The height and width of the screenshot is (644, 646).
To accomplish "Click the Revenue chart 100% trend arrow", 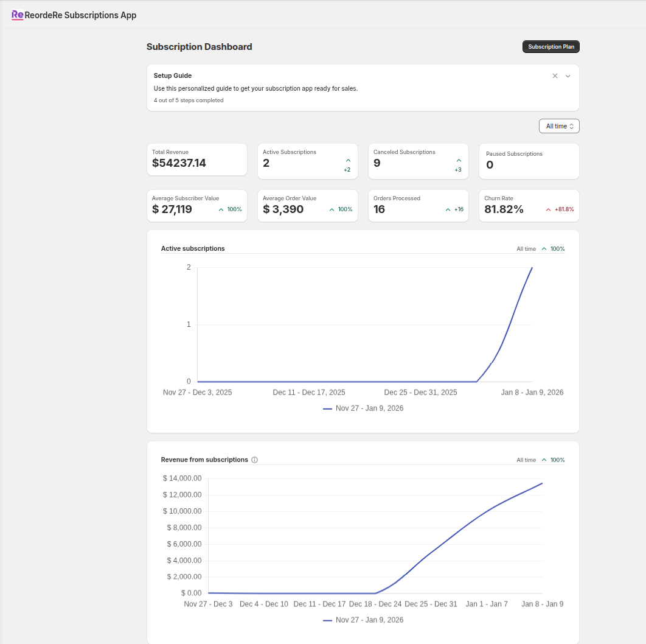I will click(x=544, y=460).
